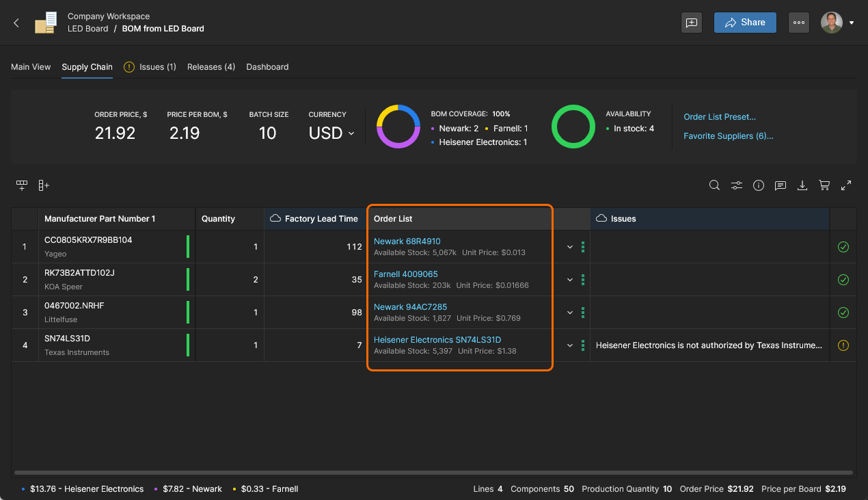Open the search magnifier icon

pyautogui.click(x=714, y=185)
